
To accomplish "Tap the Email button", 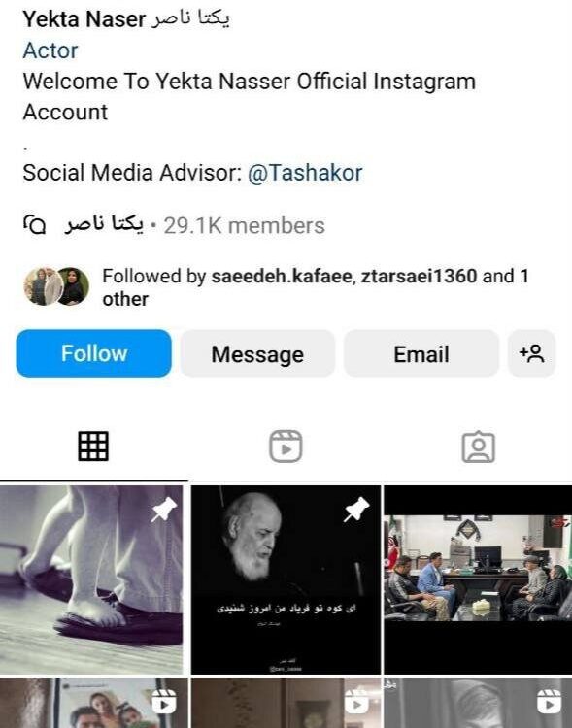I will [x=421, y=353].
